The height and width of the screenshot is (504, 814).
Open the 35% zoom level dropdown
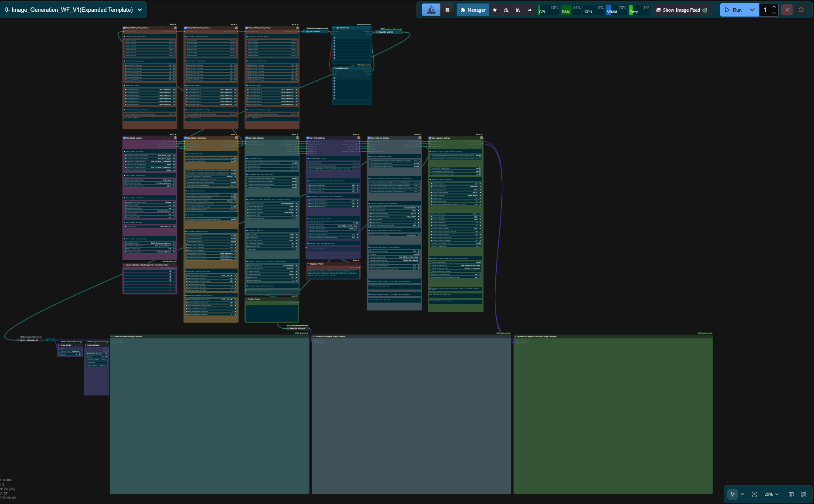point(771,494)
